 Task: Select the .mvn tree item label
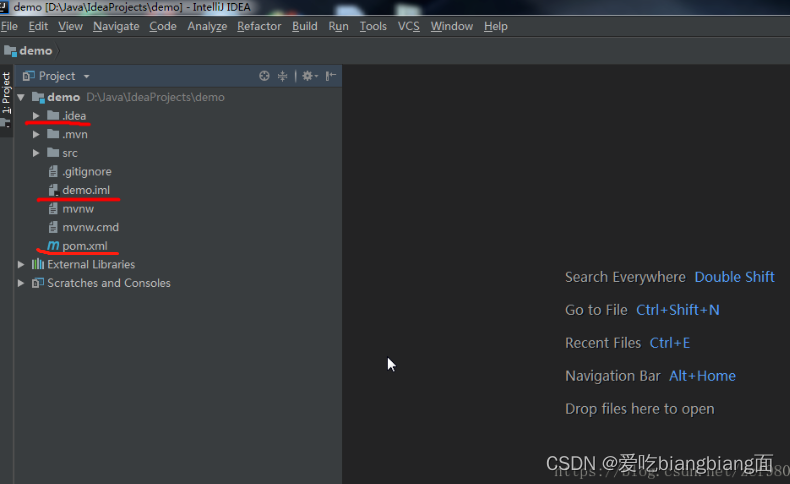[x=75, y=134]
